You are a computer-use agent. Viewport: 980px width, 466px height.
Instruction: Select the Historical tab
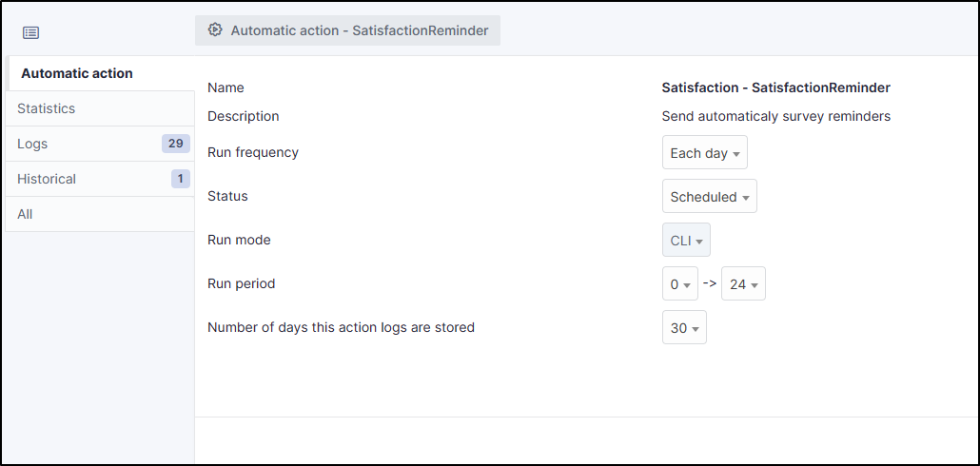[x=47, y=179]
